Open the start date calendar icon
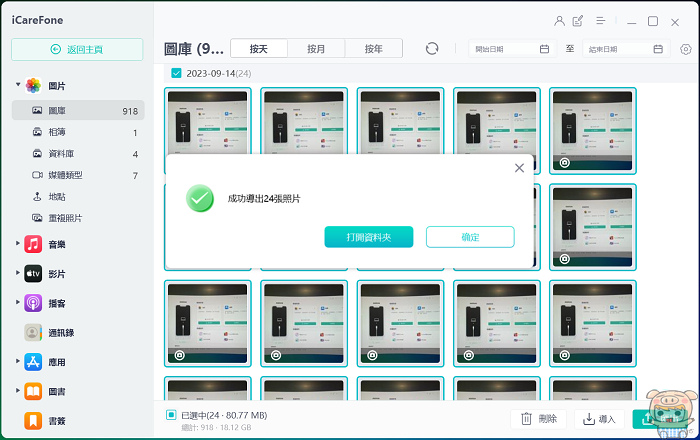 [x=544, y=49]
